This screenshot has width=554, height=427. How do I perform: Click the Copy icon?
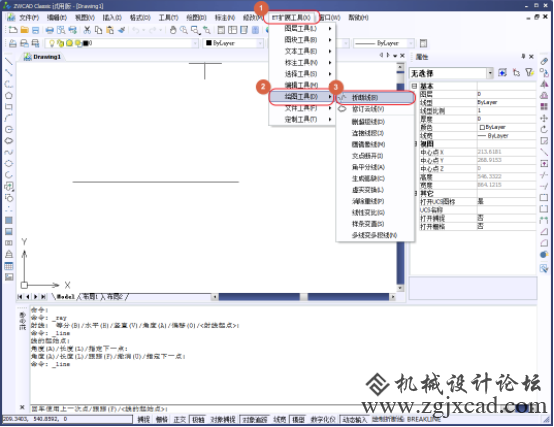pos(98,30)
